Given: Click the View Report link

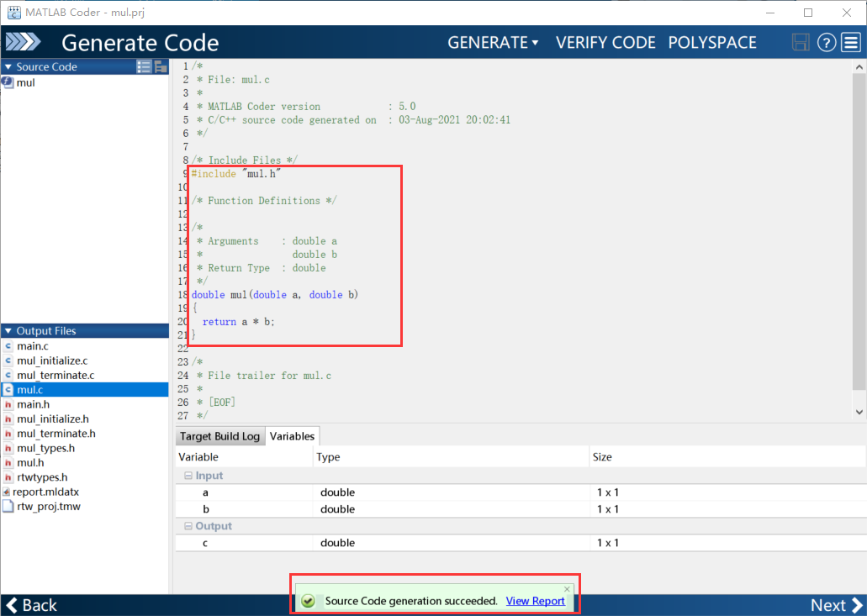Looking at the screenshot, I should 535,601.
